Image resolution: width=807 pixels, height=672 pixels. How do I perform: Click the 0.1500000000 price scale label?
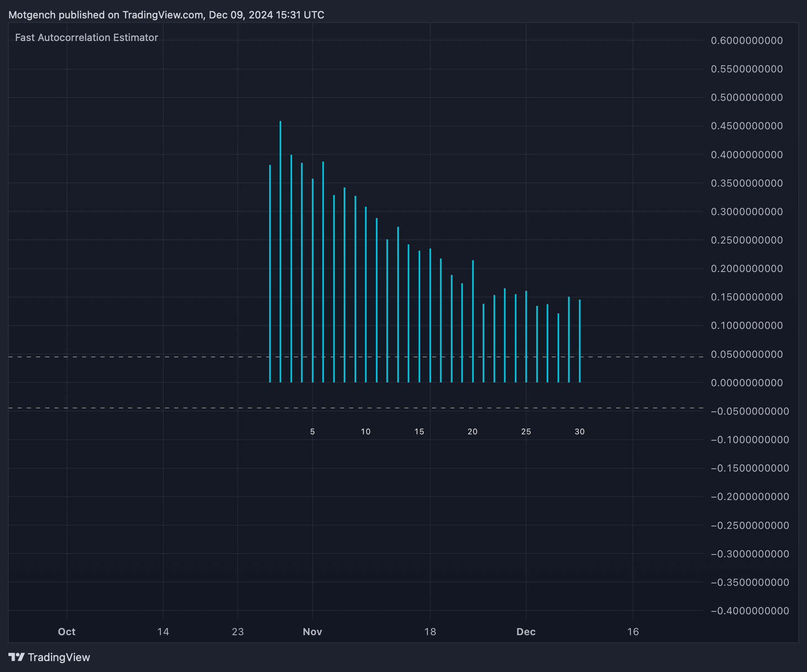(747, 297)
